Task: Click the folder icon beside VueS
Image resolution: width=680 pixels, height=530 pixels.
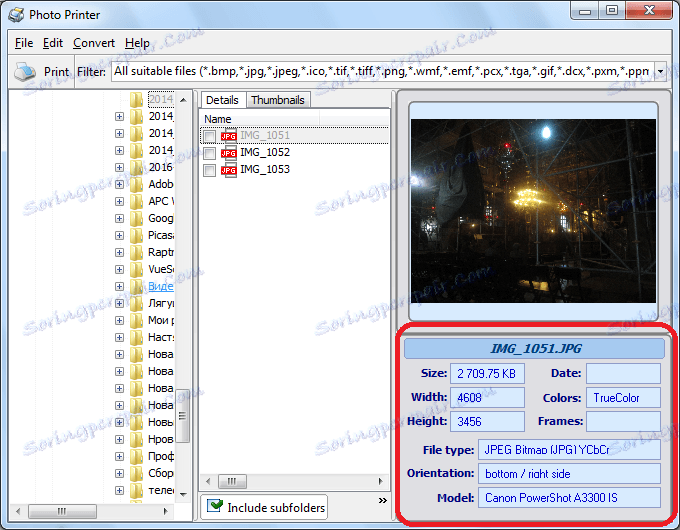Action: [136, 269]
